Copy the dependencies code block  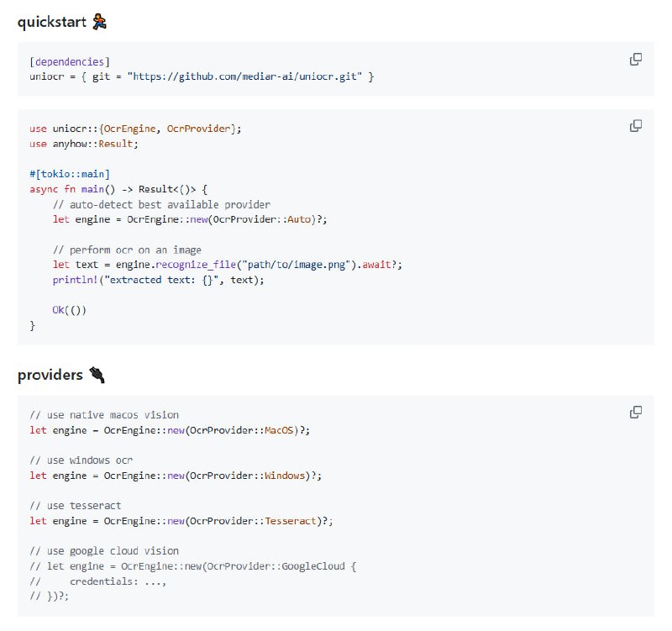click(636, 60)
